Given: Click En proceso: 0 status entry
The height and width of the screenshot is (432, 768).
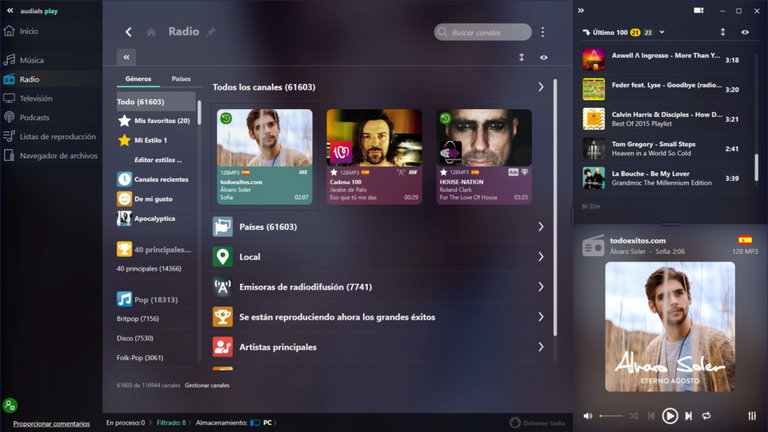Looking at the screenshot, I should coord(125,423).
